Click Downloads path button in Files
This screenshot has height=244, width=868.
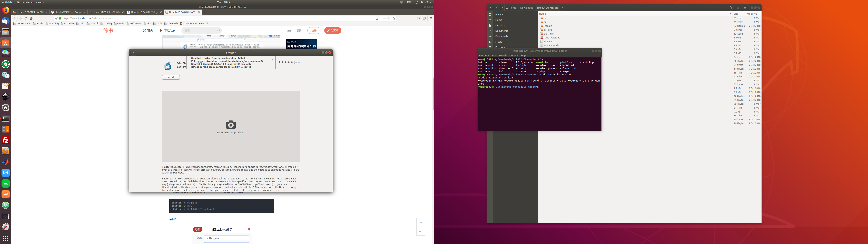(526, 8)
